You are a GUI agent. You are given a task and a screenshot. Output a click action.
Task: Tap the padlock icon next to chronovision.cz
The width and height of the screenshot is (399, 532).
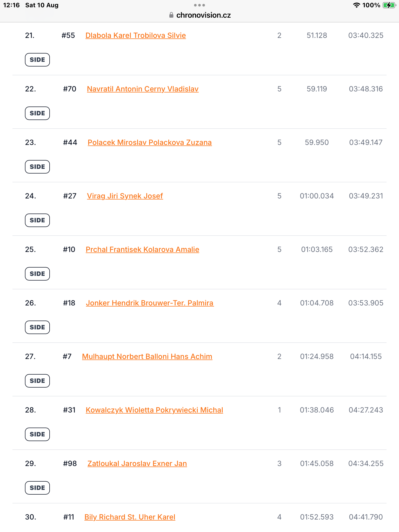[x=171, y=15]
